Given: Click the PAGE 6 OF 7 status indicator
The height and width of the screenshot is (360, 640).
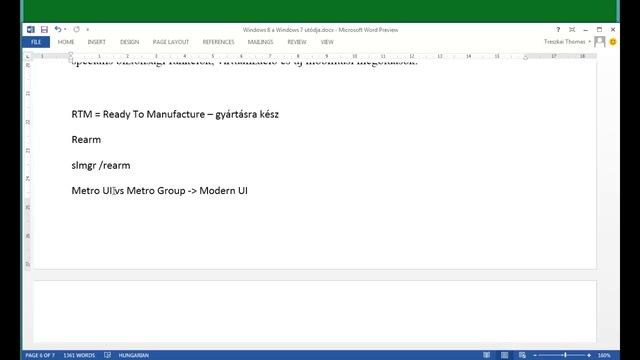Looking at the screenshot, I should coord(40,355).
